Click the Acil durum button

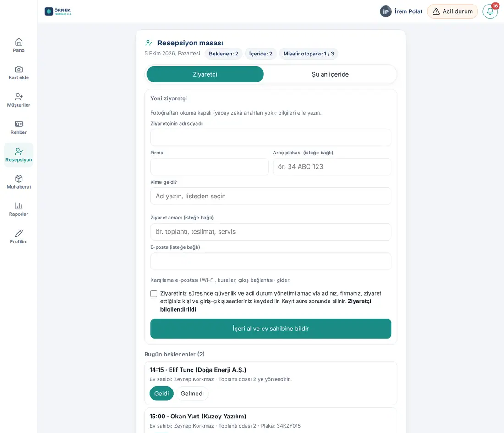click(453, 11)
